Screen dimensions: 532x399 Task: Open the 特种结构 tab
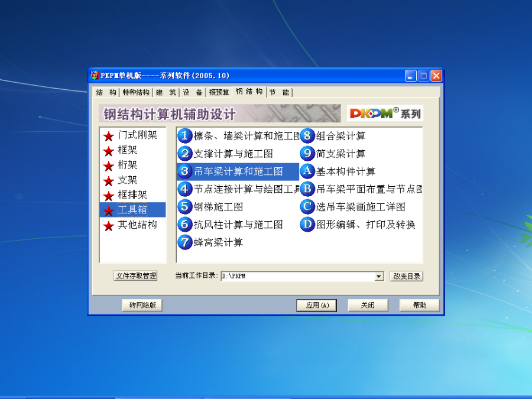136,92
